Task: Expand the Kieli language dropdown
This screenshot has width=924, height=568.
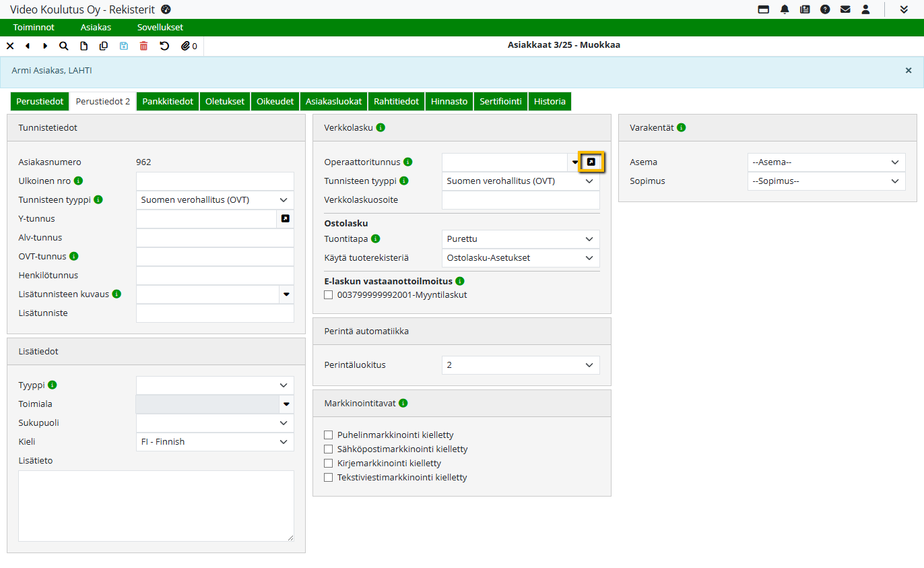Action: [215, 442]
